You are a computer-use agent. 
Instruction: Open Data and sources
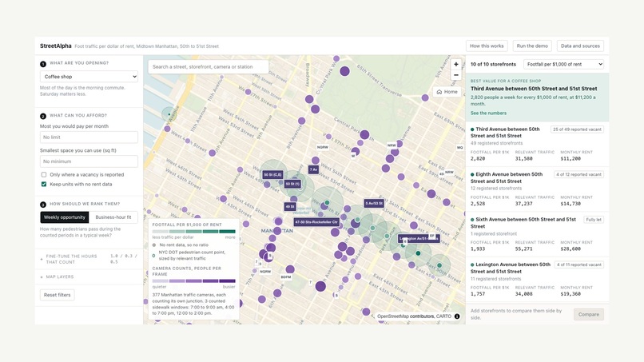pyautogui.click(x=580, y=46)
